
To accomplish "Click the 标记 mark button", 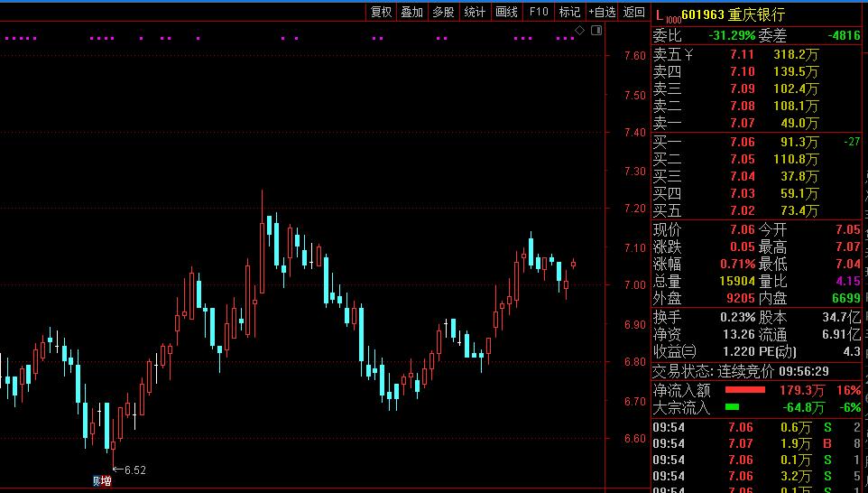I will pos(569,12).
